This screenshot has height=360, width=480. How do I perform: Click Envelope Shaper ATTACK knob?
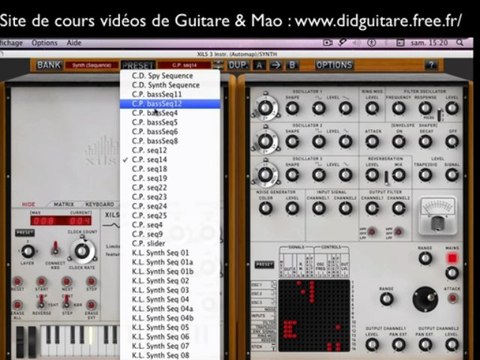pos(372,142)
